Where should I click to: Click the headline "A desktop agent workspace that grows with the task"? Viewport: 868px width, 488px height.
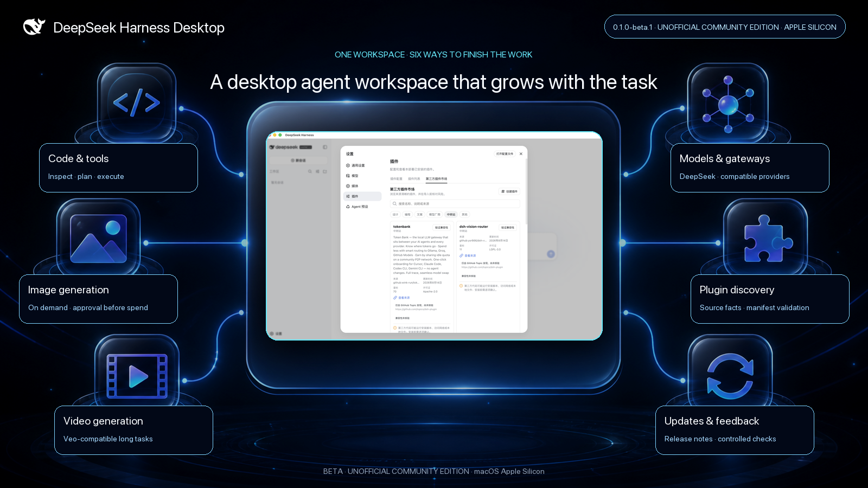[433, 82]
